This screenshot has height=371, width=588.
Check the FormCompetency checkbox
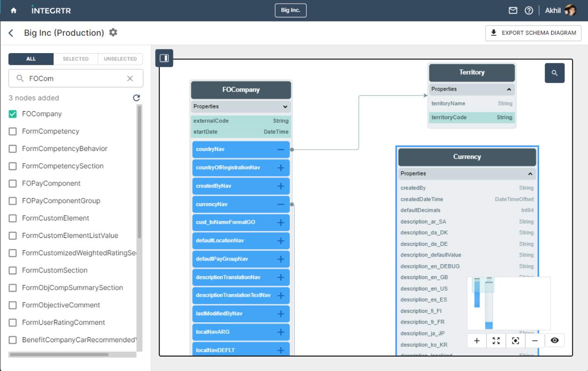click(13, 131)
